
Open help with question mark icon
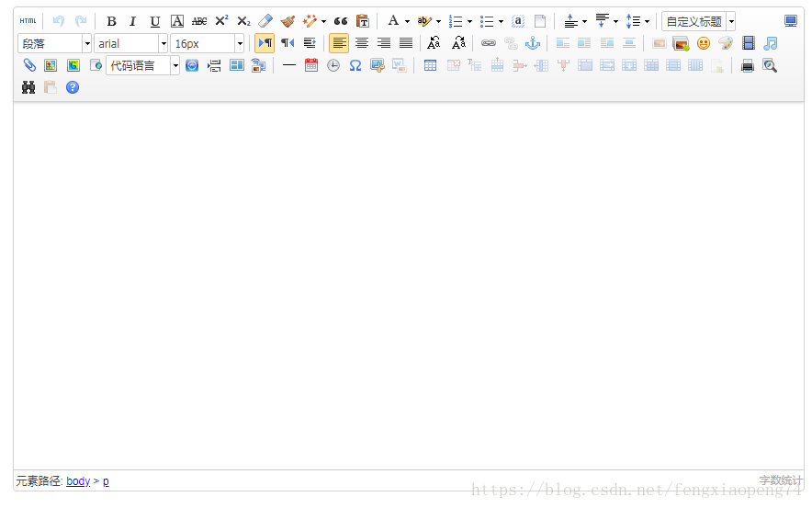pos(73,87)
